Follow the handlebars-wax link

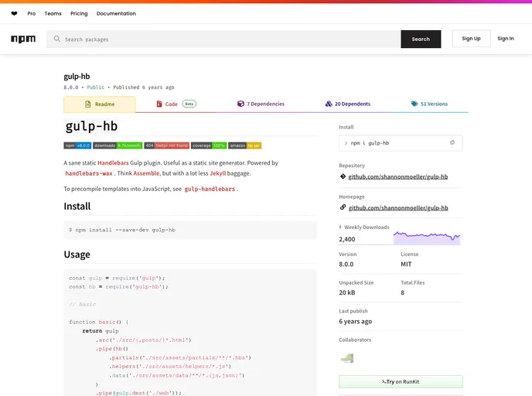[89, 173]
